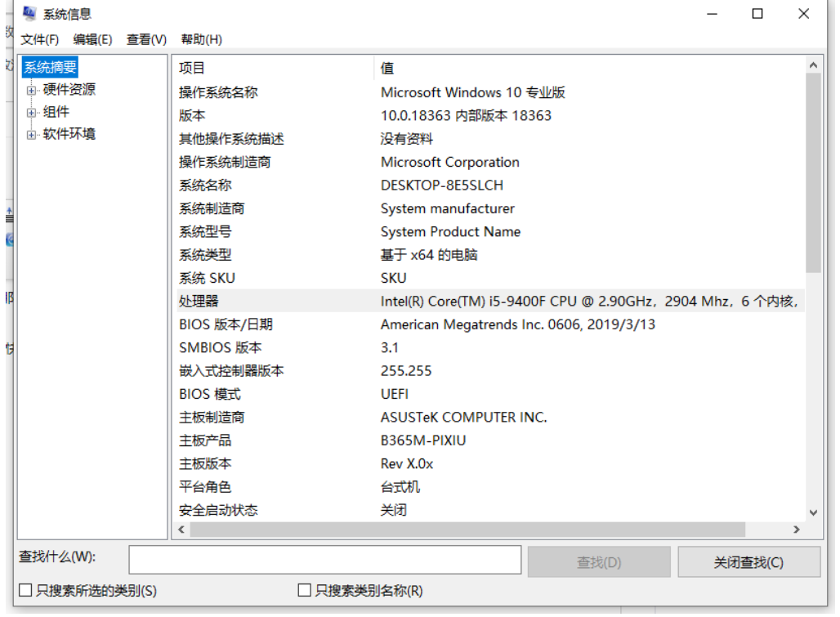Enable 只搜索所选的类别 checkbox
Viewport: 840px width, 617px height.
click(25, 590)
